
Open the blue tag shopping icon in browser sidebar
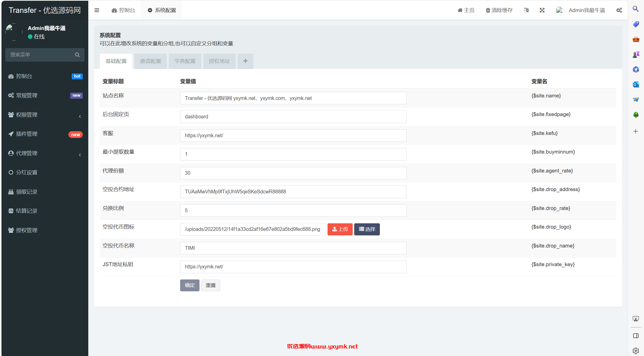coord(636,24)
